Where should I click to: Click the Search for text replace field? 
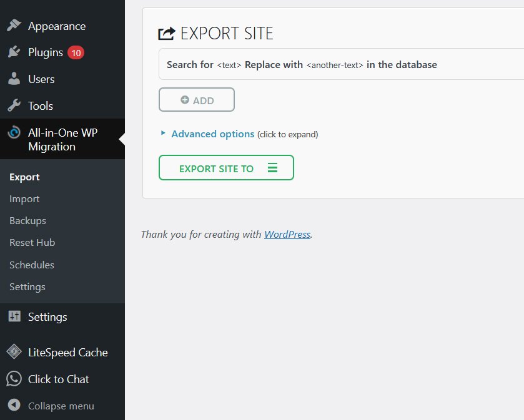coord(341,64)
